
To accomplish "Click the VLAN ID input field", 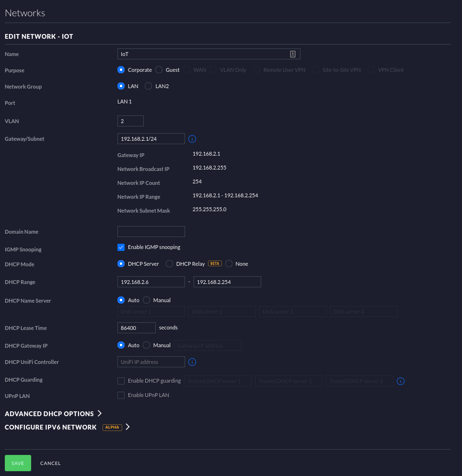I will pos(130,121).
